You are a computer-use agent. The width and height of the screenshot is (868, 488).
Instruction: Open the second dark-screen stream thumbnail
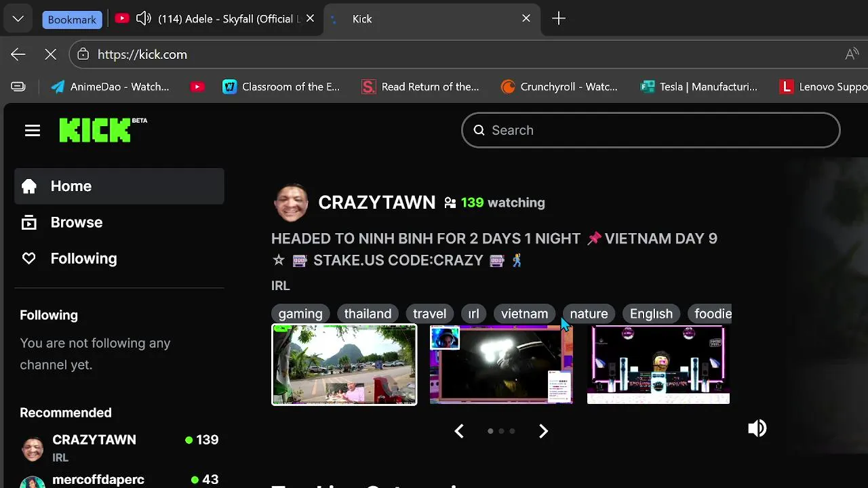coord(501,365)
